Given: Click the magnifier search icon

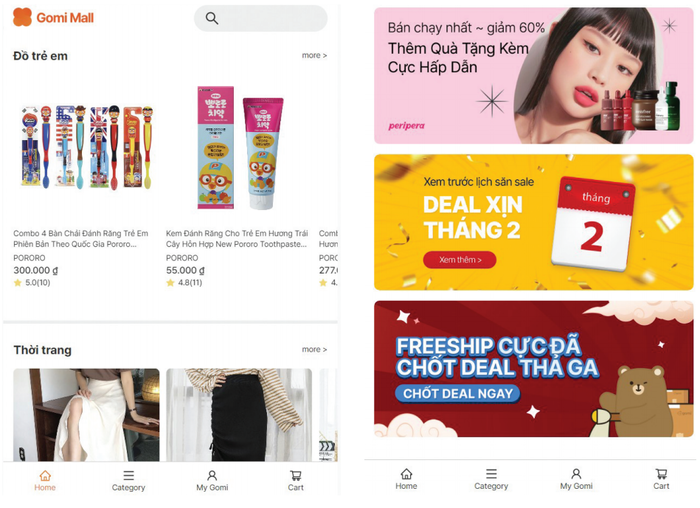Looking at the screenshot, I should (212, 18).
